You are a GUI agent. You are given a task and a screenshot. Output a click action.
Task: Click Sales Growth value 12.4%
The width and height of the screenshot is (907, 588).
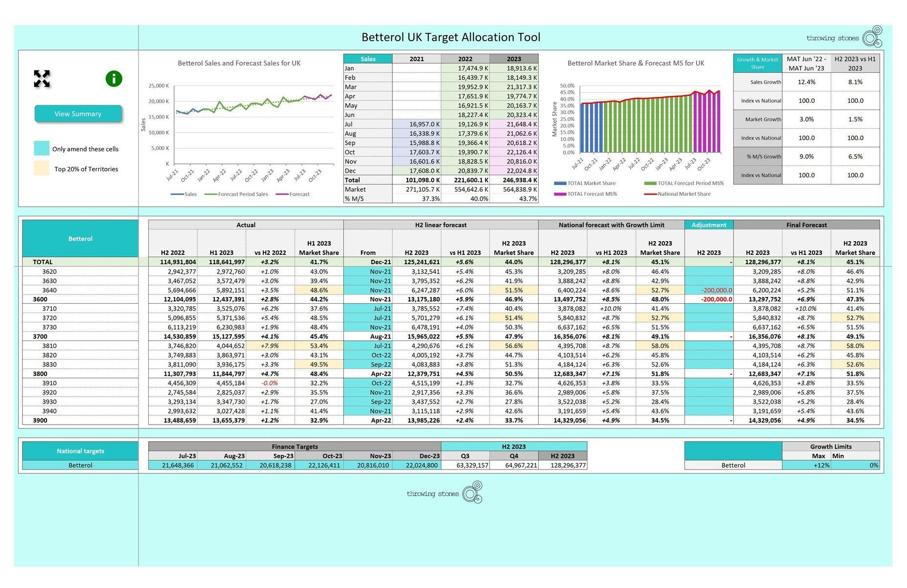(x=806, y=82)
